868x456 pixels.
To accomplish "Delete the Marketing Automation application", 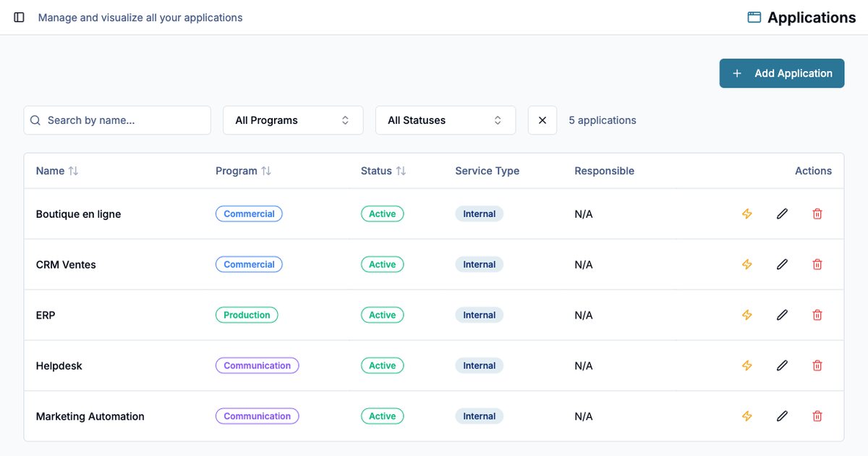I will [x=817, y=416].
